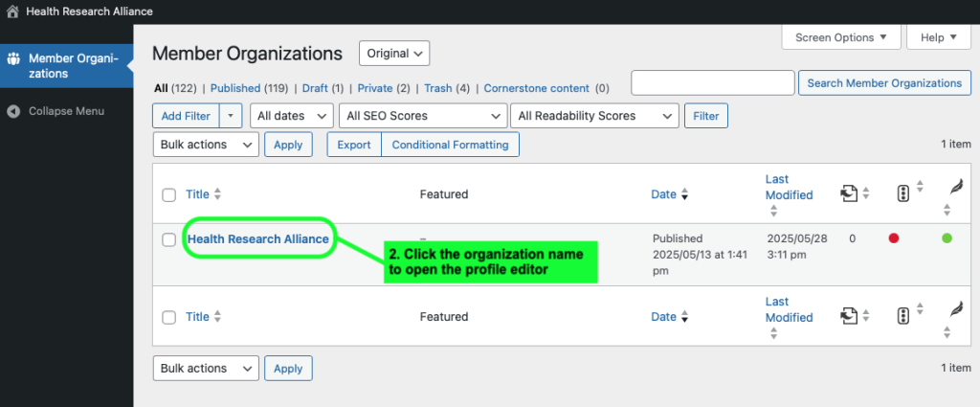980x407 pixels.
Task: Click the Member Organizations people icon in sidebar
Action: pos(13,59)
